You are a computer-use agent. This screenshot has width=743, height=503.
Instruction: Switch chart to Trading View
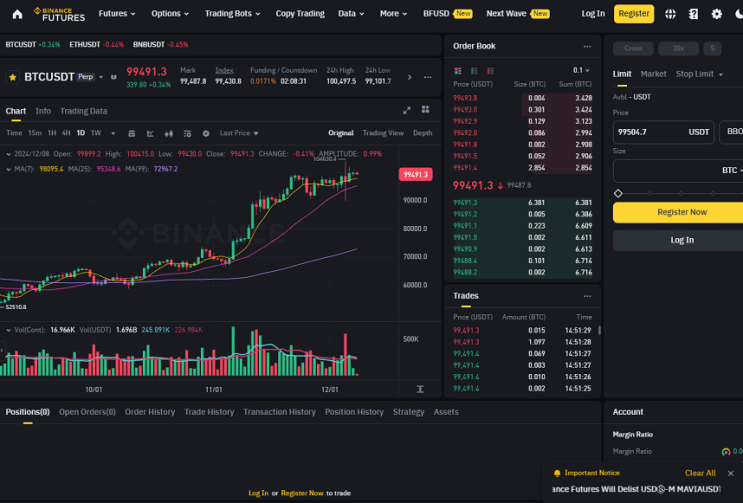click(383, 133)
